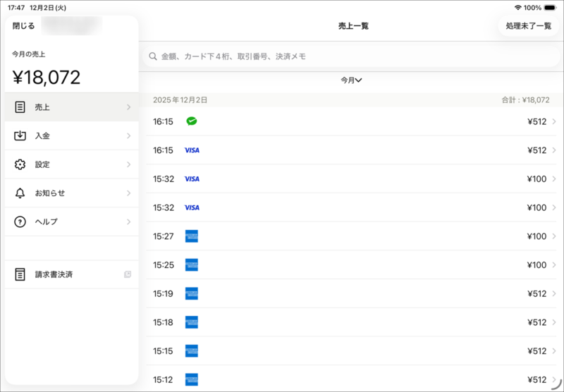Select the 15:12 transaction time

click(x=163, y=380)
